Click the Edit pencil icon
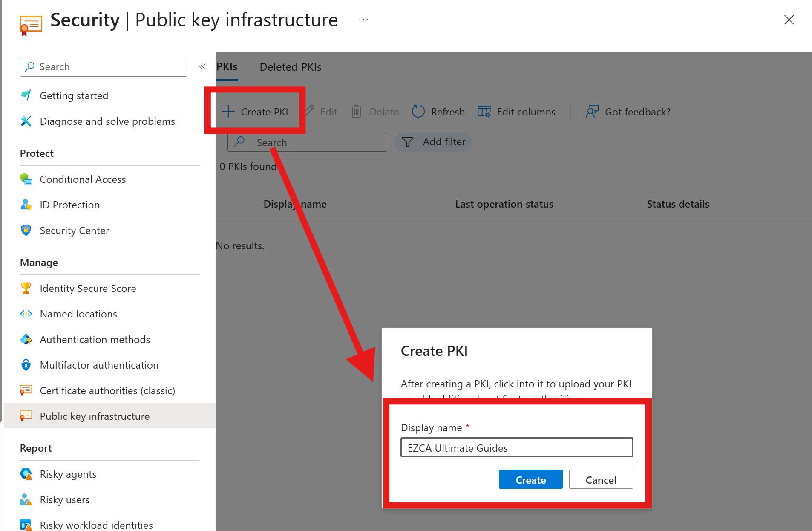This screenshot has width=812, height=531. (310, 111)
